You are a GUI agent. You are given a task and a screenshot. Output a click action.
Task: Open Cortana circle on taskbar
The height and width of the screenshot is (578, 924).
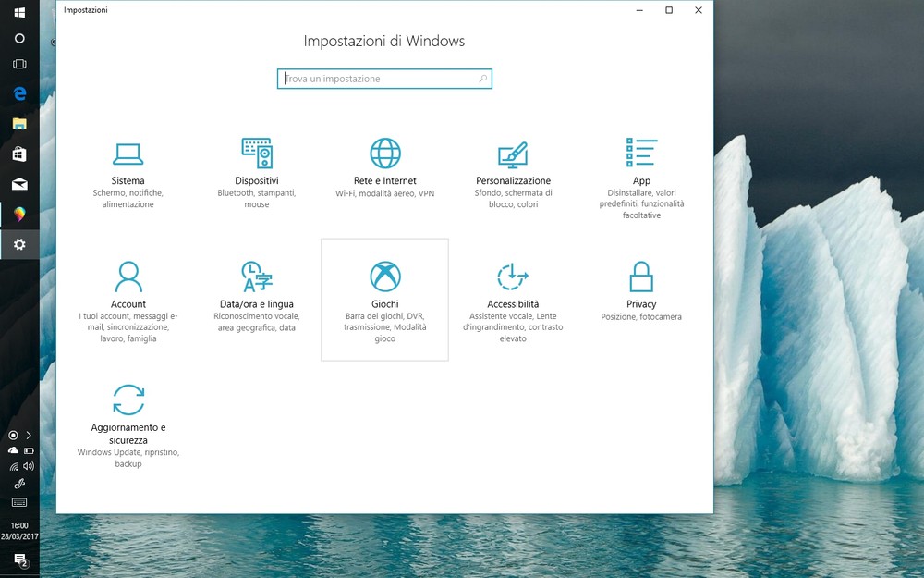tap(19, 38)
